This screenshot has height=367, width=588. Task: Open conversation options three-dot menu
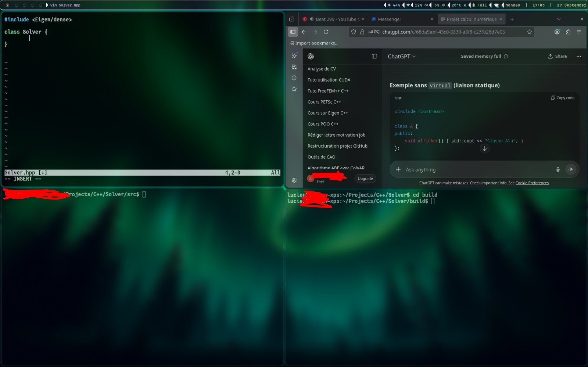click(579, 56)
